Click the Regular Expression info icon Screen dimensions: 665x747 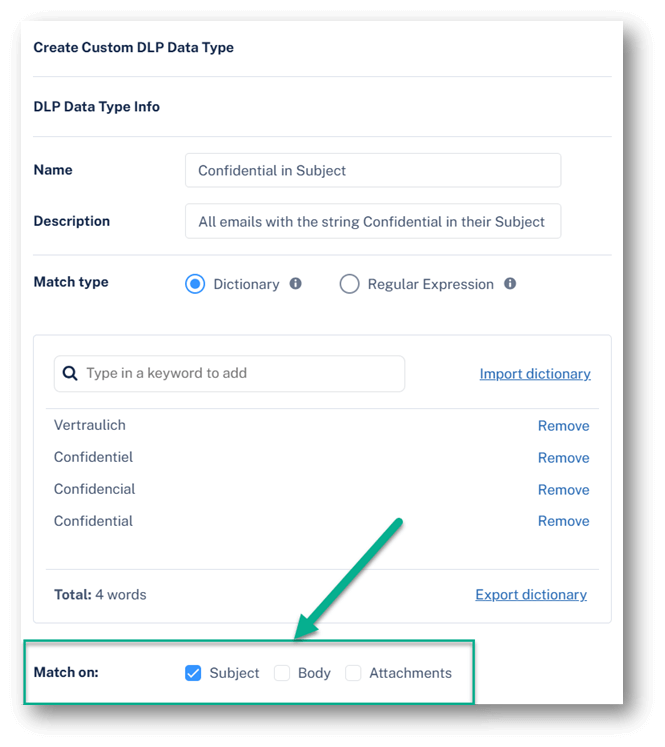click(x=510, y=284)
